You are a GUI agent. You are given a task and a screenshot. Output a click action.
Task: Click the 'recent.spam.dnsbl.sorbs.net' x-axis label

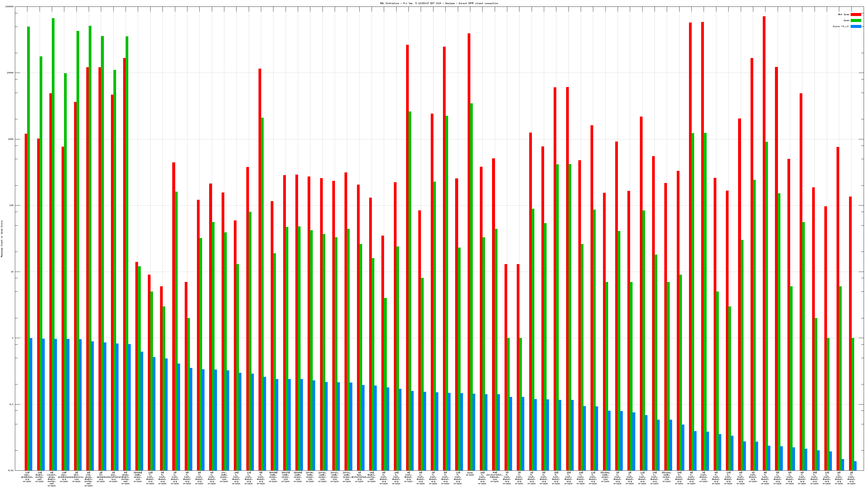click(x=52, y=479)
